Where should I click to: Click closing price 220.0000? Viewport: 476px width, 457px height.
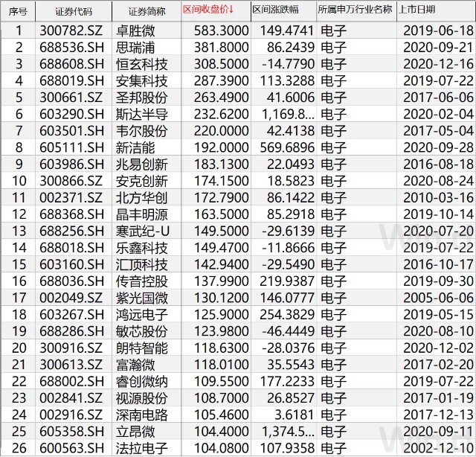(x=222, y=131)
